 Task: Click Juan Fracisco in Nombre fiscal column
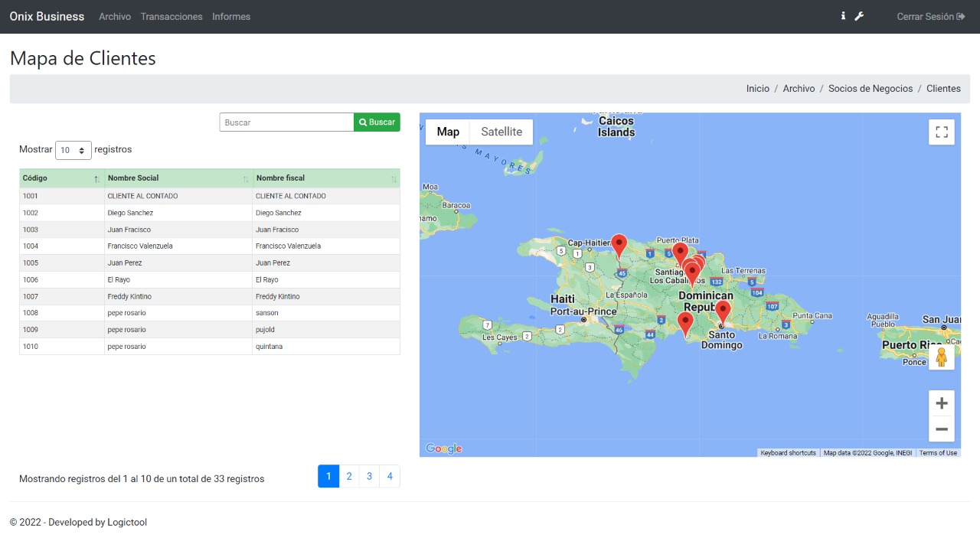tap(326, 230)
